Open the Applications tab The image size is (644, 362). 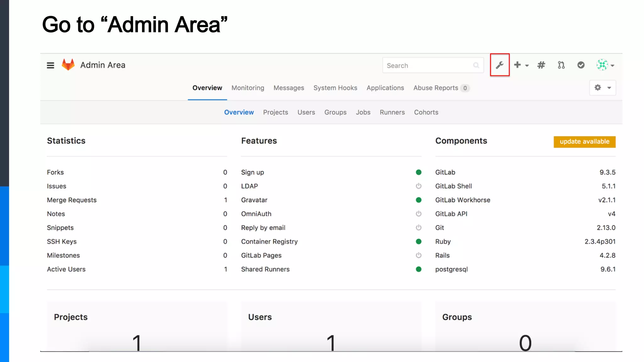(385, 88)
